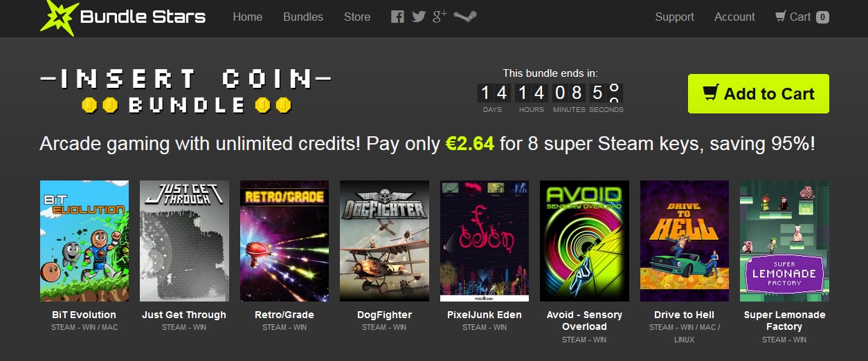The height and width of the screenshot is (361, 868).
Task: Open the Retro/Grade cover thumbnail
Action: tap(284, 241)
